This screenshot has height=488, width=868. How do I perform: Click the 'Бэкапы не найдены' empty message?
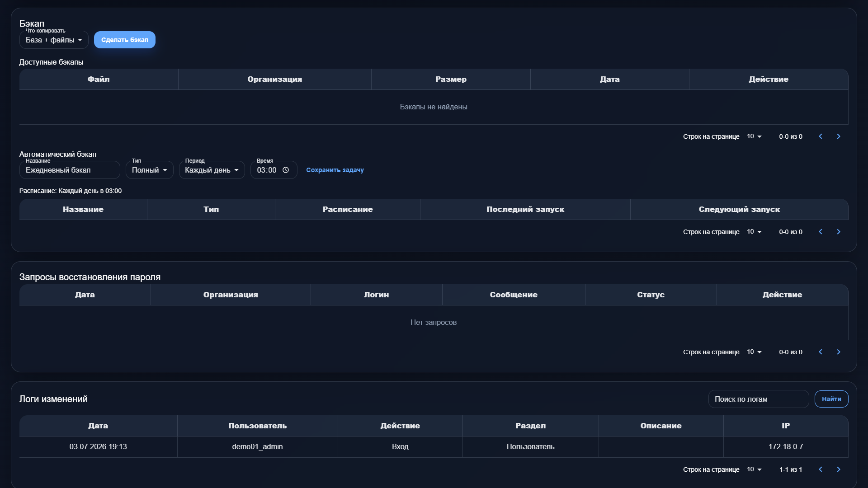(x=434, y=107)
